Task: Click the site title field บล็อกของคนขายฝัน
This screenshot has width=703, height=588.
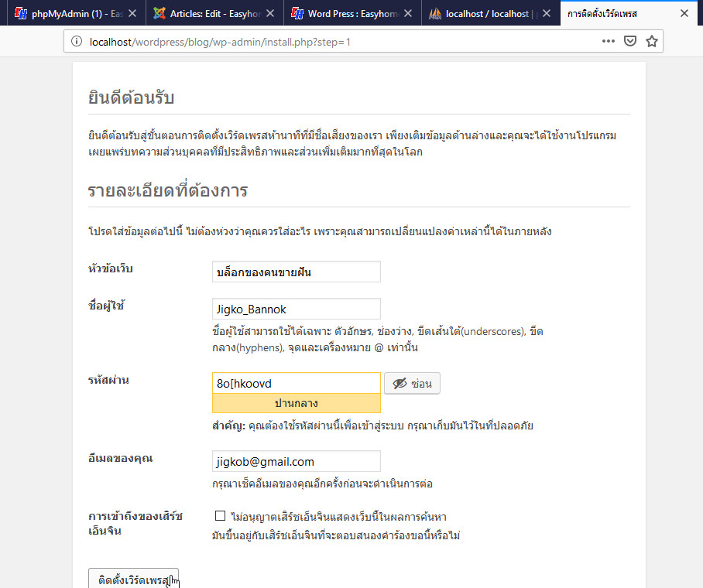Action: (297, 272)
